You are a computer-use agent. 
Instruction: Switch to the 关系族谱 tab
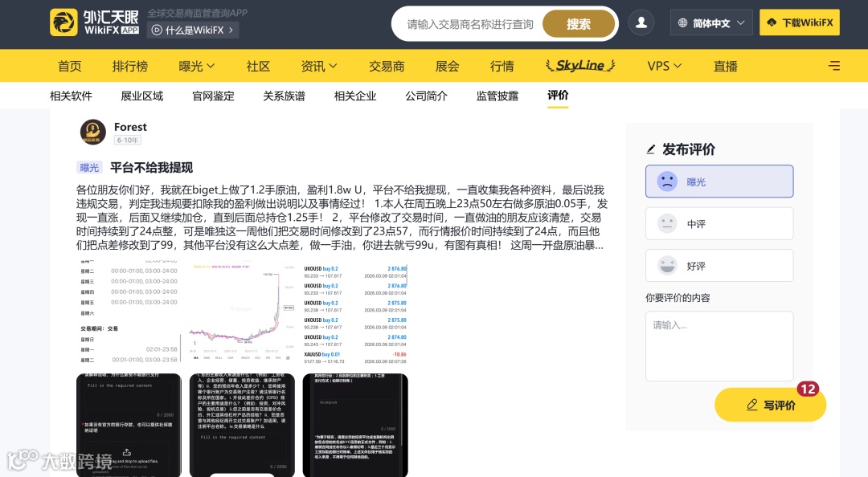pyautogui.click(x=284, y=96)
